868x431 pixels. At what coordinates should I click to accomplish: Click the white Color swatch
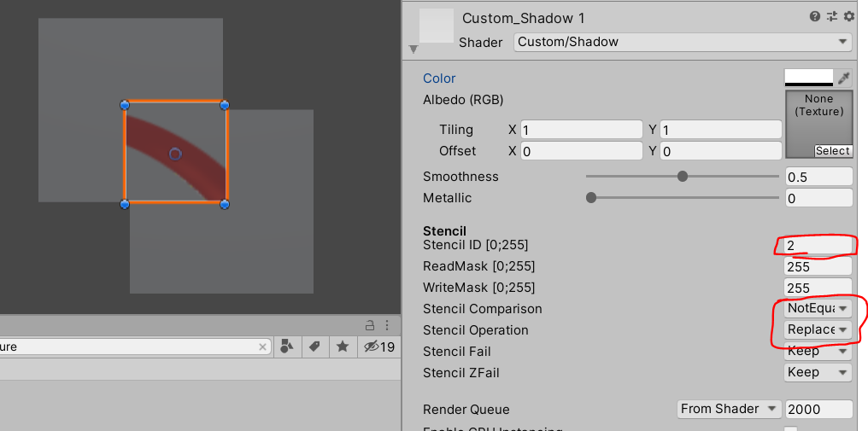pyautogui.click(x=808, y=78)
